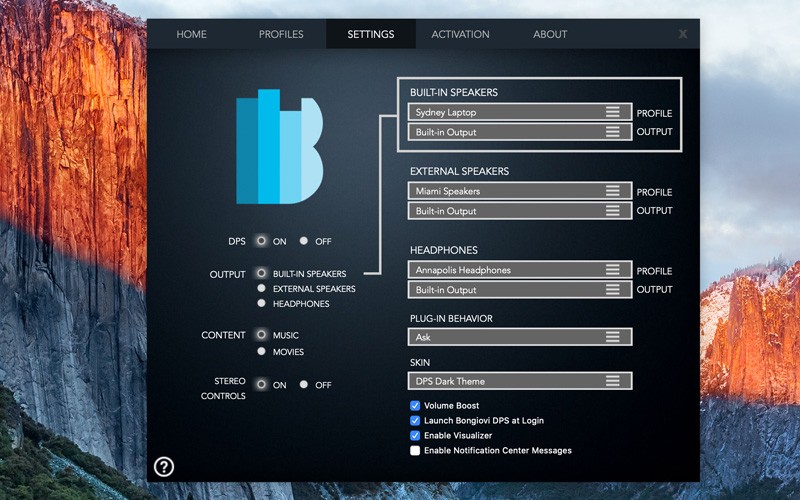This screenshot has width=800, height=500.
Task: Select Headphones output radio
Action: click(261, 303)
